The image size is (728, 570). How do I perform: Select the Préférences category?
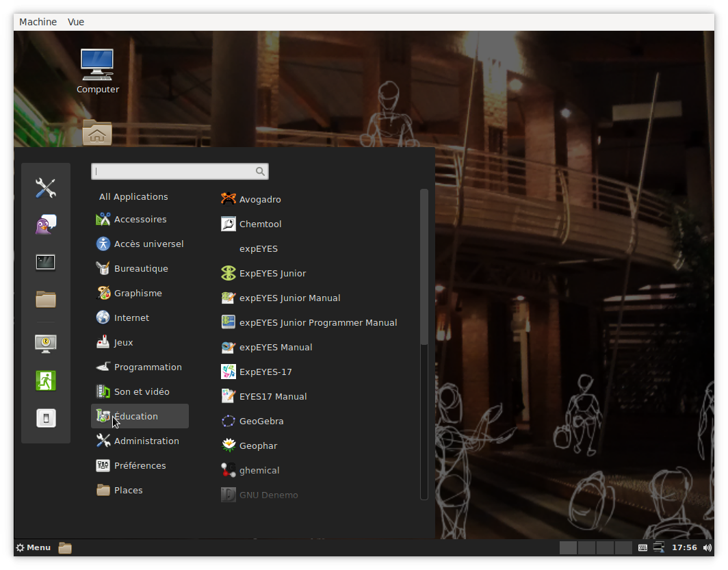pyautogui.click(x=140, y=465)
